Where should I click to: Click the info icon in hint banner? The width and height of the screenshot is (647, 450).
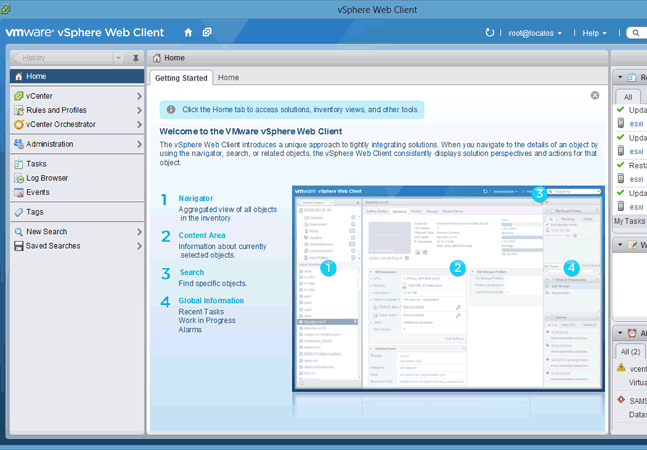point(171,110)
